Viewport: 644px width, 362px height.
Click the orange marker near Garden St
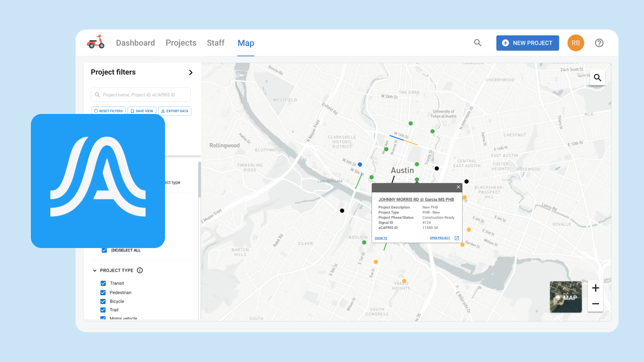pyautogui.click(x=463, y=245)
